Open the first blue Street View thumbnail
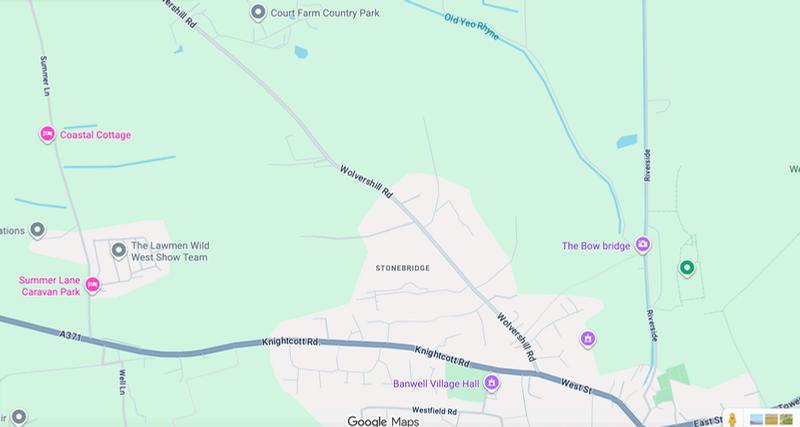 pos(757,419)
